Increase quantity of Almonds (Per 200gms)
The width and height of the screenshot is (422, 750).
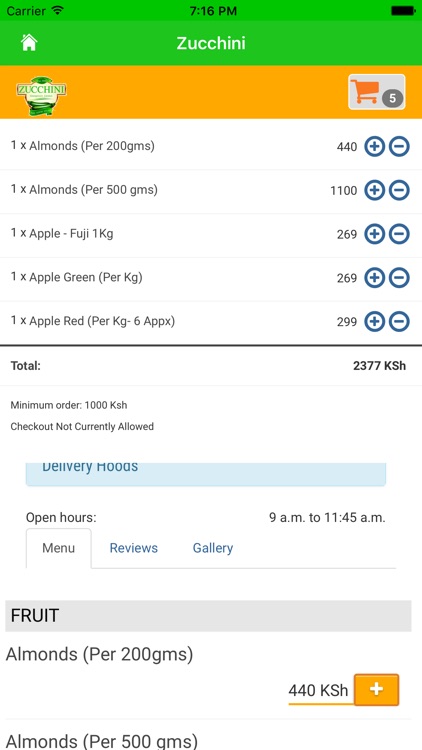[x=375, y=146]
